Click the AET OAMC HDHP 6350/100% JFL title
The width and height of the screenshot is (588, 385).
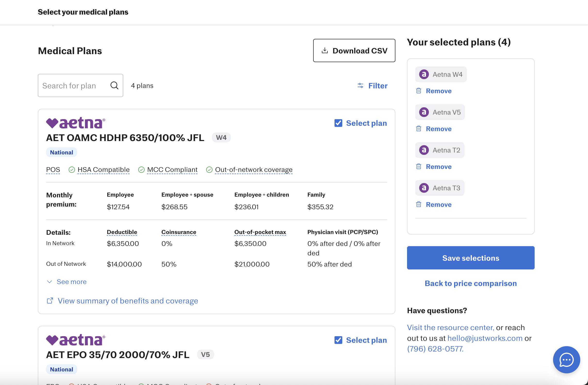[125, 138]
